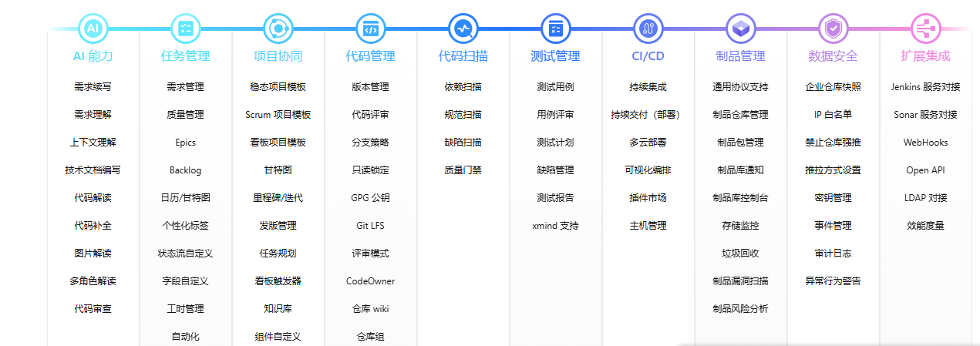
Task: Click the 测试管理 icon
Action: coord(555,29)
